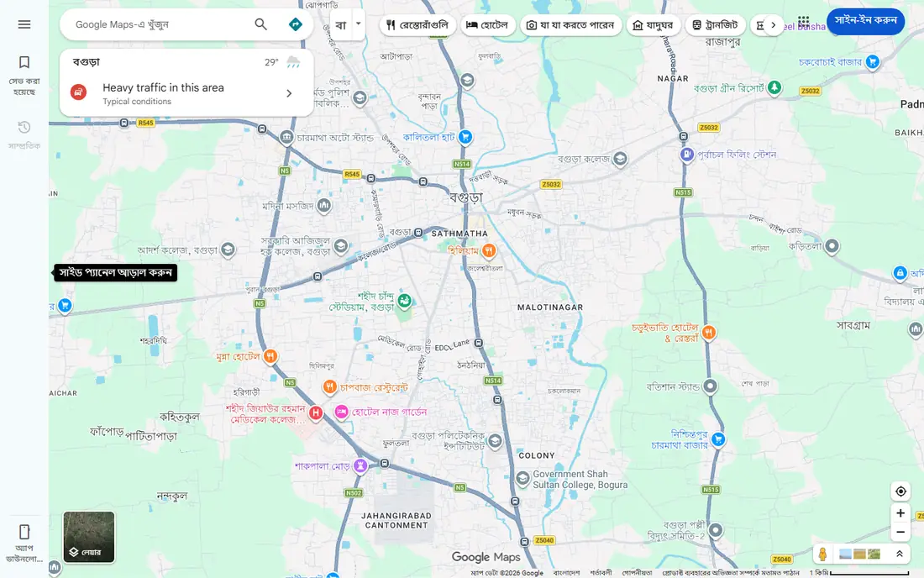Click the Google Maps search field
The image size is (924, 578).
[x=159, y=24]
